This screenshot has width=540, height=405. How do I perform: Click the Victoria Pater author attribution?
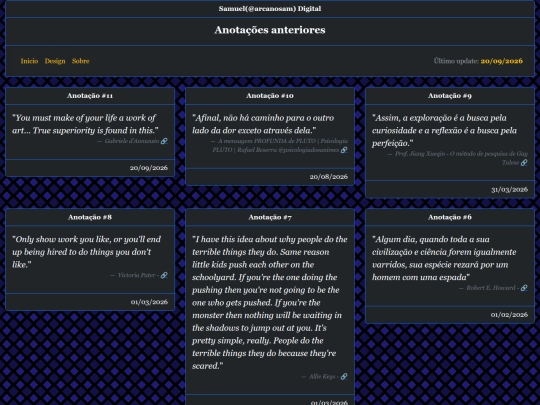coord(136,275)
